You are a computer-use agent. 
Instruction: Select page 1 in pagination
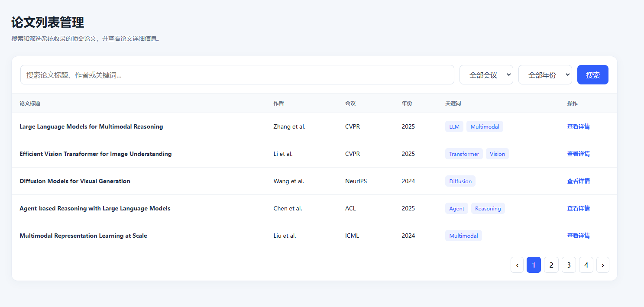(x=534, y=265)
